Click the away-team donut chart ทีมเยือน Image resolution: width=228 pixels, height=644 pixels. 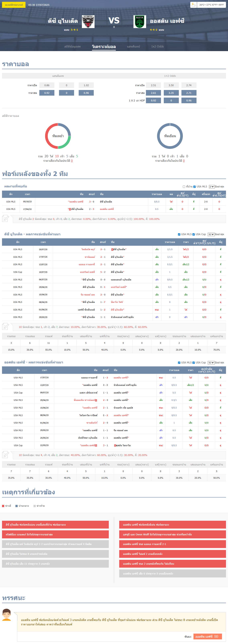(170, 136)
